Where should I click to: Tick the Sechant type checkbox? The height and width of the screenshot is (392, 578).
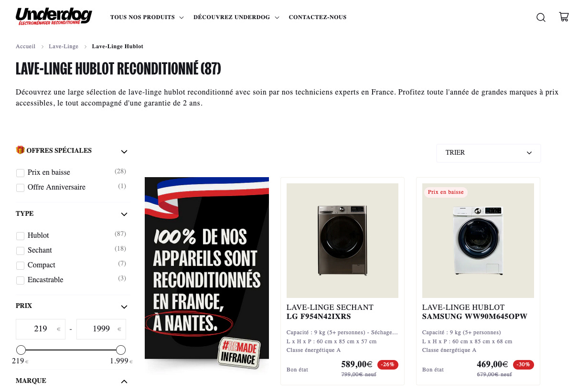coord(20,251)
